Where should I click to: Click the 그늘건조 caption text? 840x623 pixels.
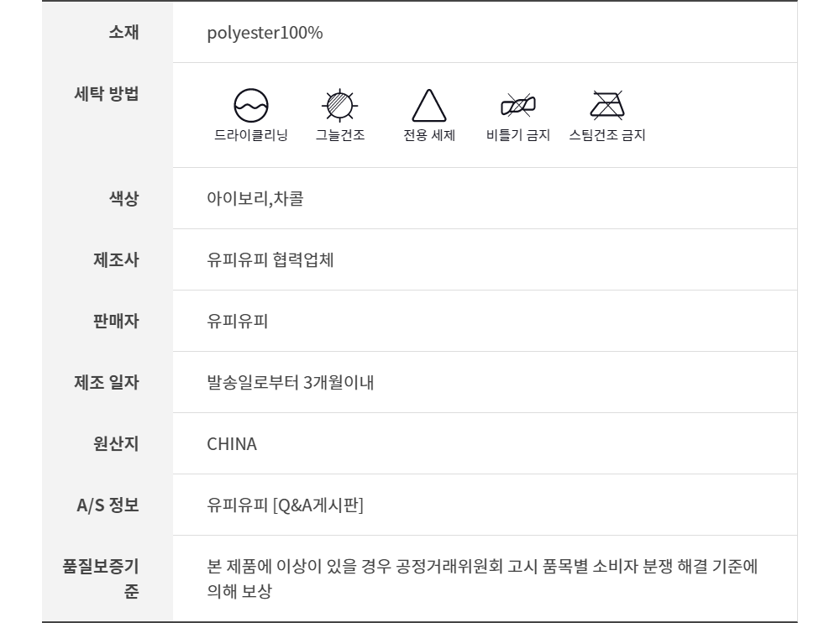coord(340,135)
